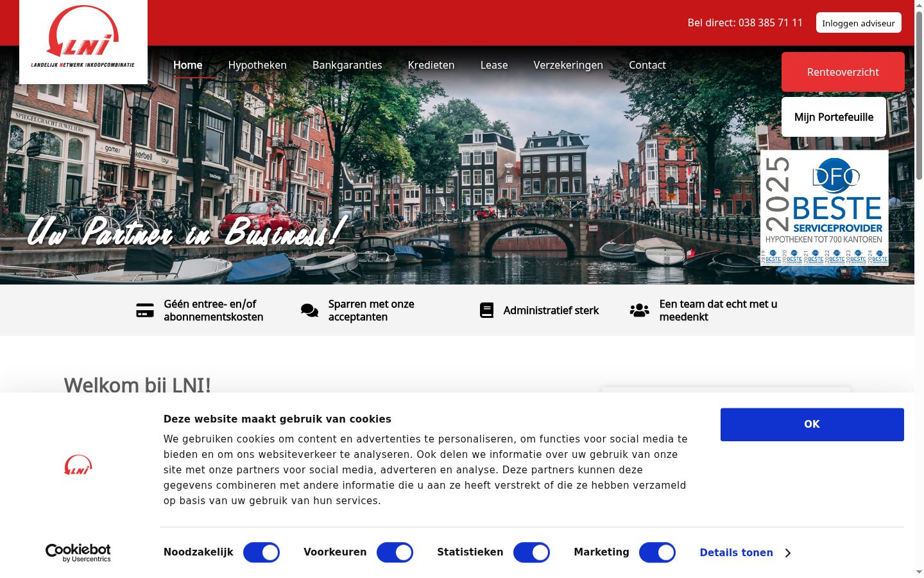Screen dimensions: 924x578
Task: Call via Bel direct phone number
Action: [745, 22]
